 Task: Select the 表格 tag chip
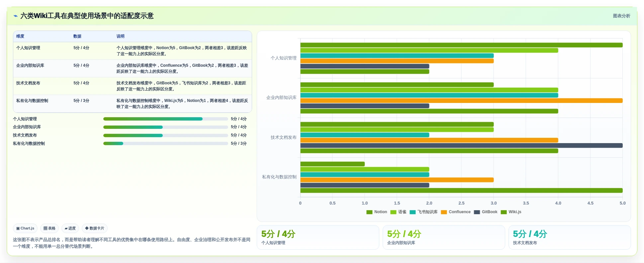coord(49,228)
